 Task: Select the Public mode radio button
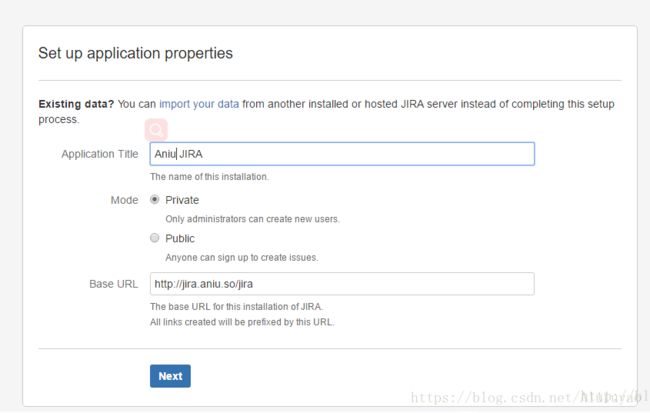point(155,238)
